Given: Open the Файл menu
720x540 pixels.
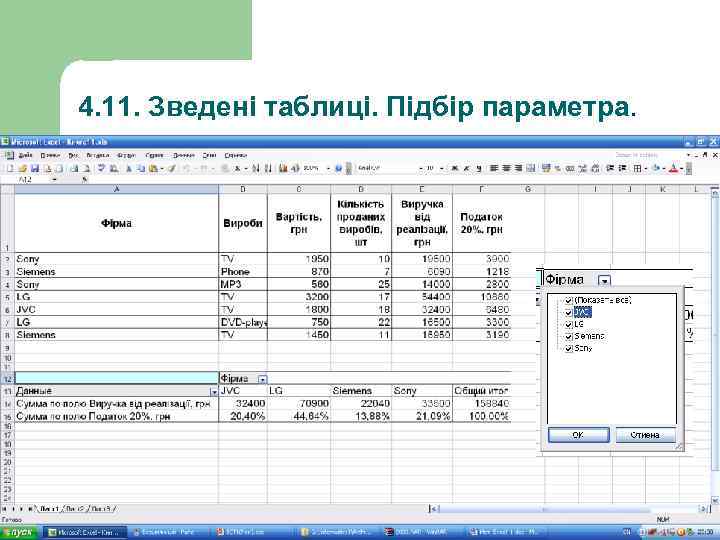Looking at the screenshot, I should pyautogui.click(x=25, y=155).
